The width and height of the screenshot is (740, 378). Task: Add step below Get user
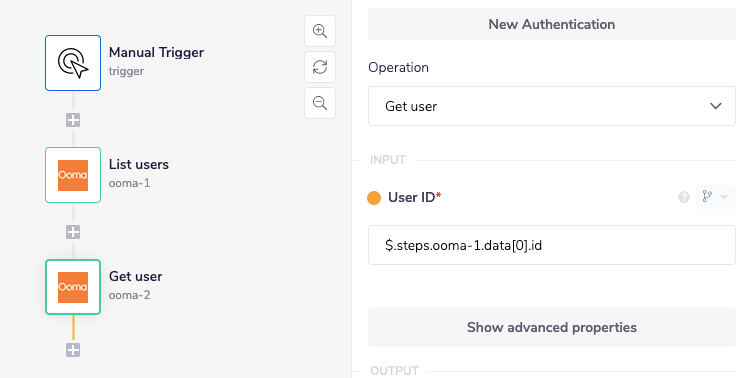click(x=73, y=350)
